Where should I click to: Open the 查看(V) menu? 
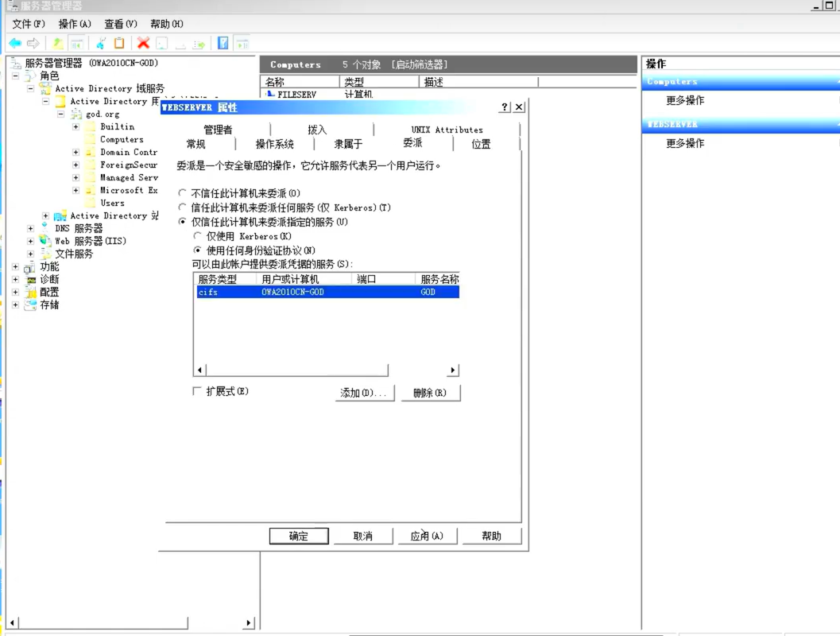pyautogui.click(x=120, y=24)
